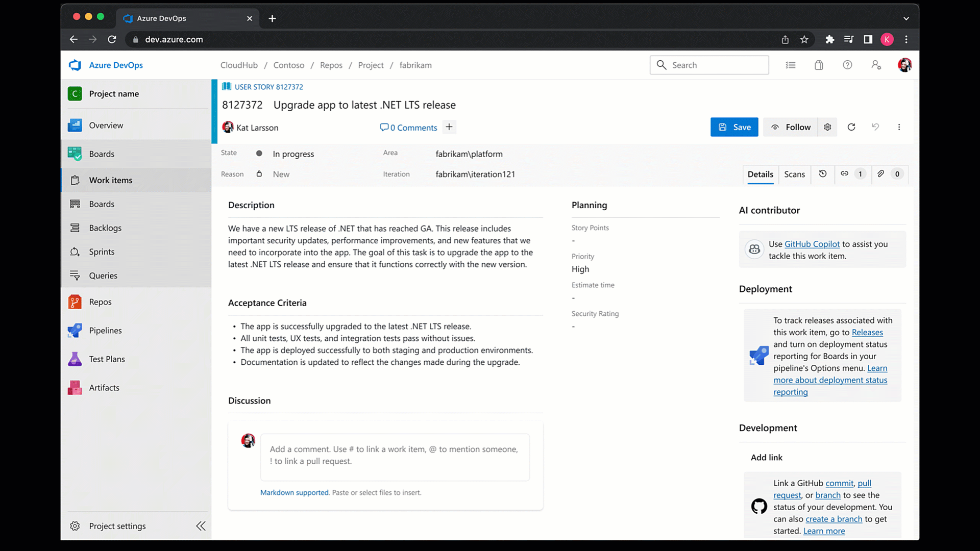980x551 pixels.
Task: Collapse the left sidebar with the chevron
Action: (x=200, y=525)
